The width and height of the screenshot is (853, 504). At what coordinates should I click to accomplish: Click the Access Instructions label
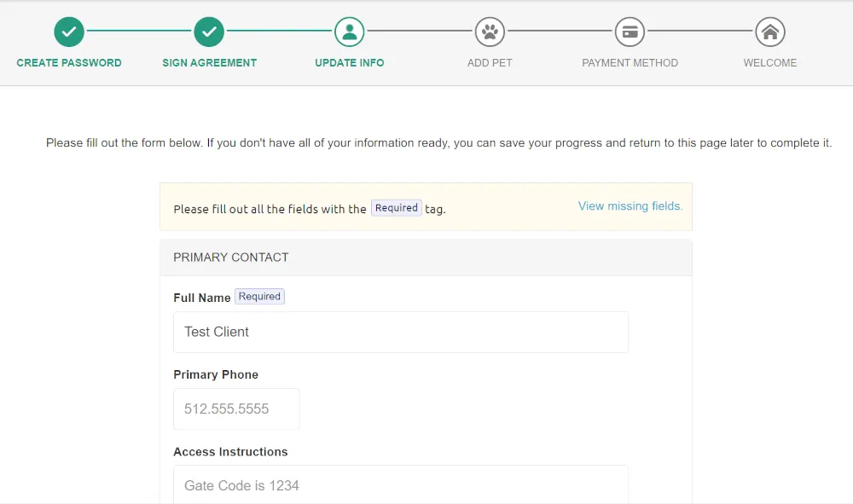click(230, 452)
